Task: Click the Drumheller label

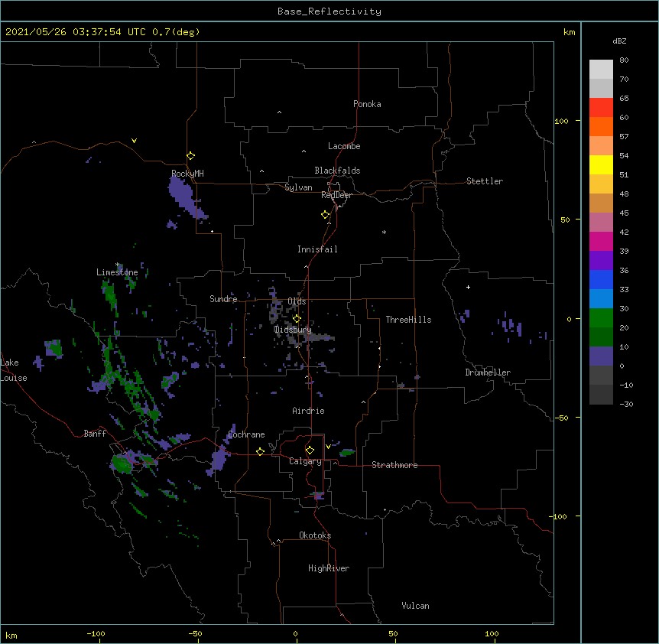Action: (x=488, y=372)
